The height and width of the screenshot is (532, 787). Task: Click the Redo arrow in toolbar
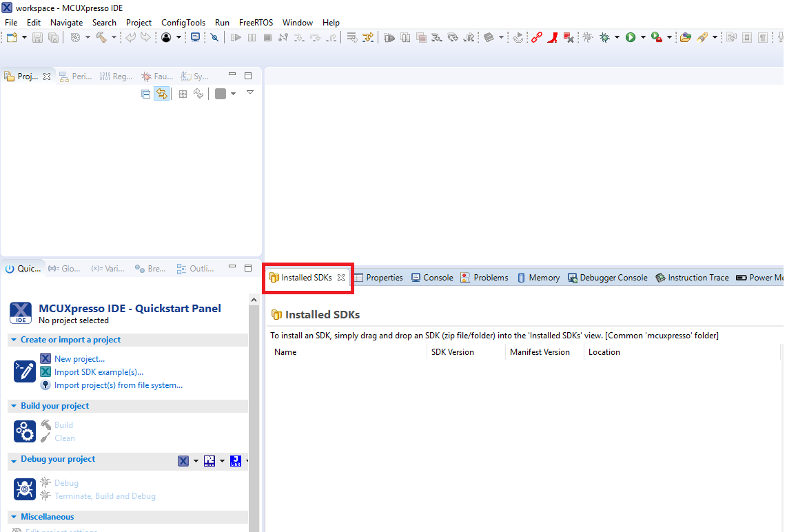pos(145,37)
